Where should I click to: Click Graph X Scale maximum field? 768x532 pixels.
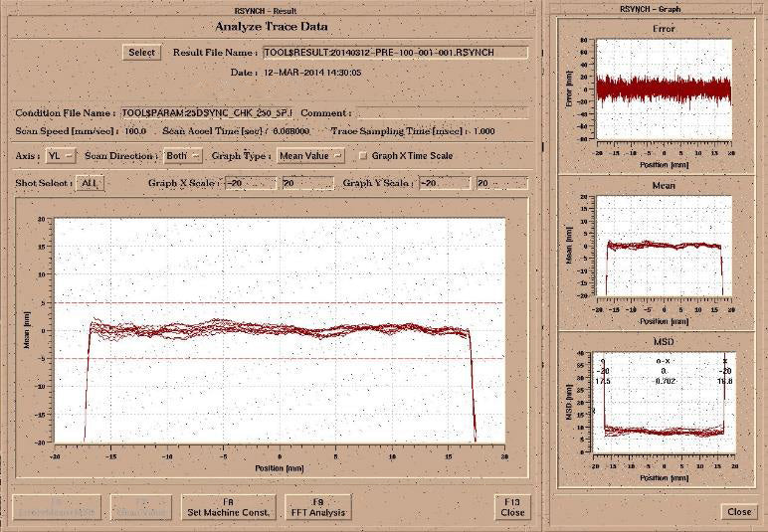(x=306, y=184)
